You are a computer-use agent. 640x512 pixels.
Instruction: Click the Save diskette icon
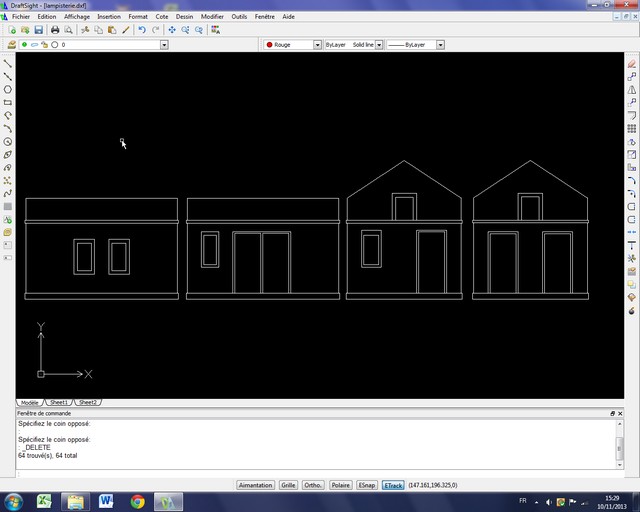click(39, 30)
